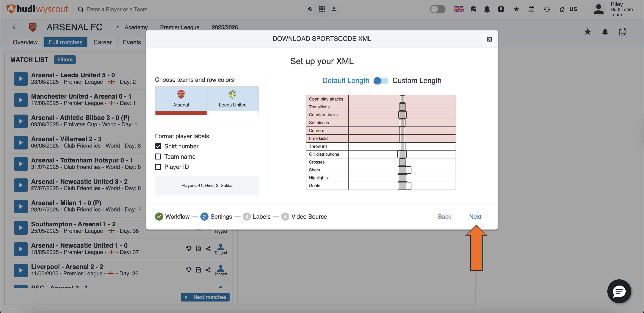Screen dimensions: 644x313
Task: Switch to the Events tab
Action: [x=132, y=42]
